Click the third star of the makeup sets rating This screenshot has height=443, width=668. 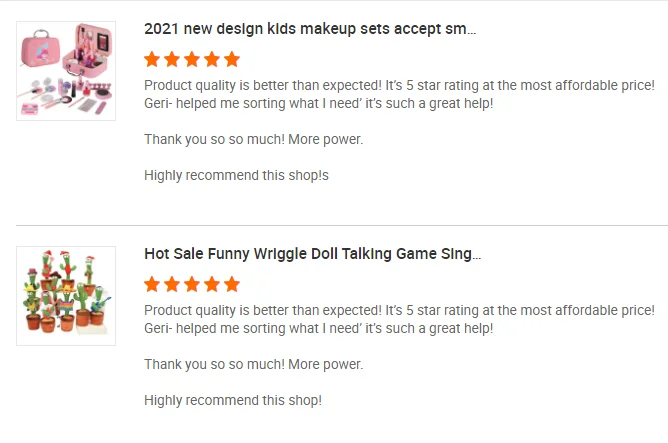click(192, 59)
